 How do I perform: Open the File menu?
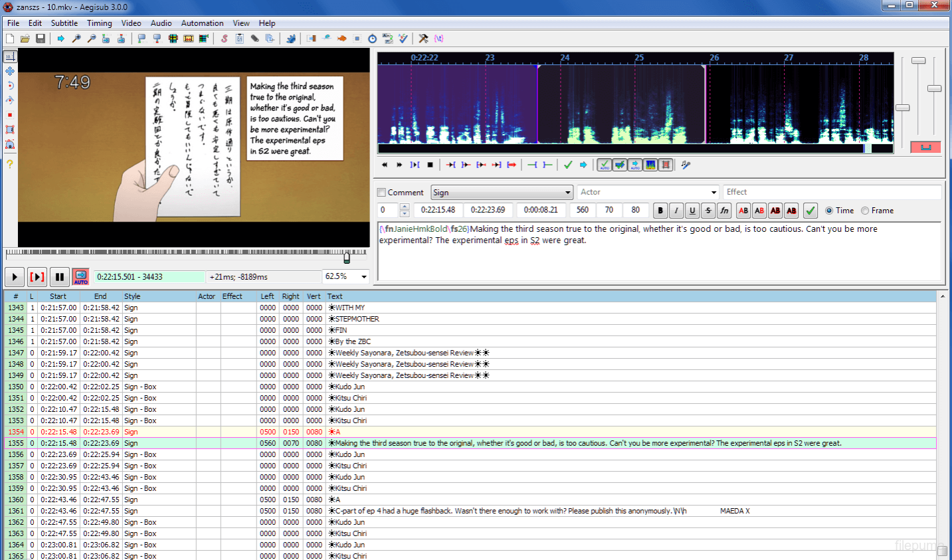point(13,23)
